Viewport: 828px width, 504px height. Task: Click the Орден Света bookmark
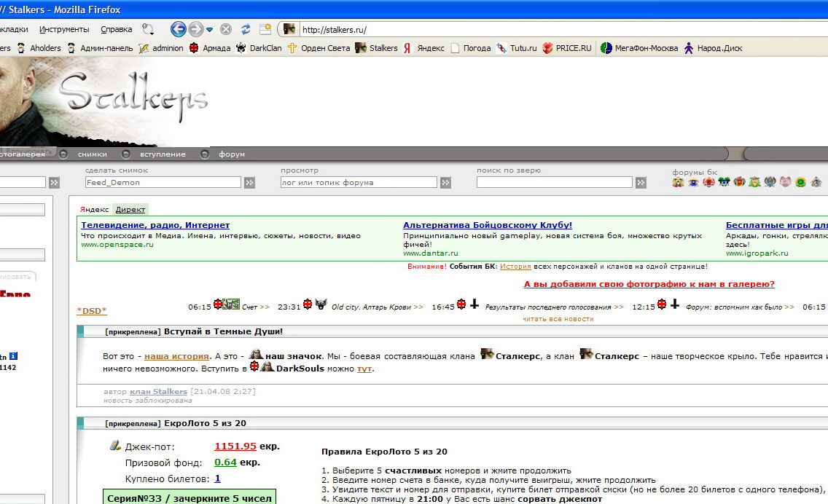click(319, 48)
